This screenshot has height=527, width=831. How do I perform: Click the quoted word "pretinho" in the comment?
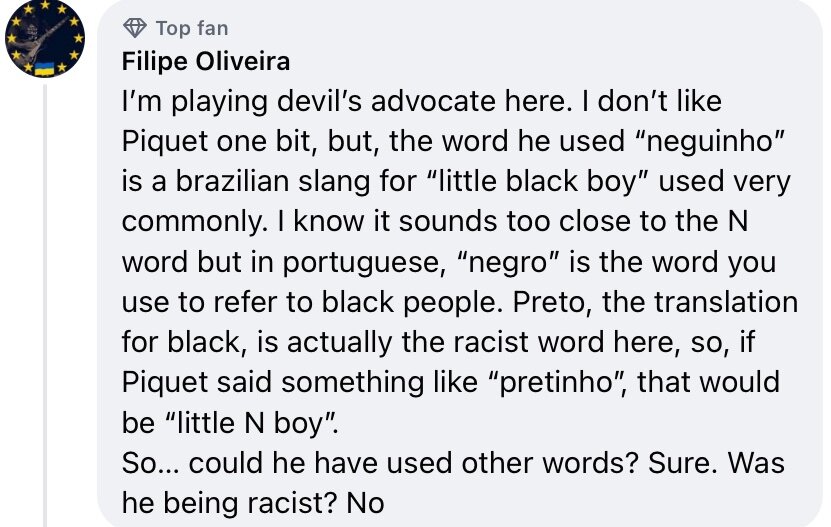[x=558, y=382]
